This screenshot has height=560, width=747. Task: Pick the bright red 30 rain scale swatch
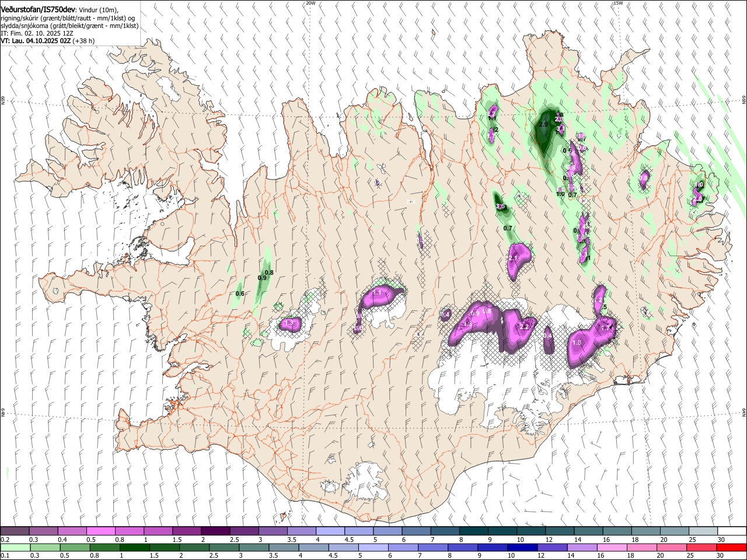731,547
